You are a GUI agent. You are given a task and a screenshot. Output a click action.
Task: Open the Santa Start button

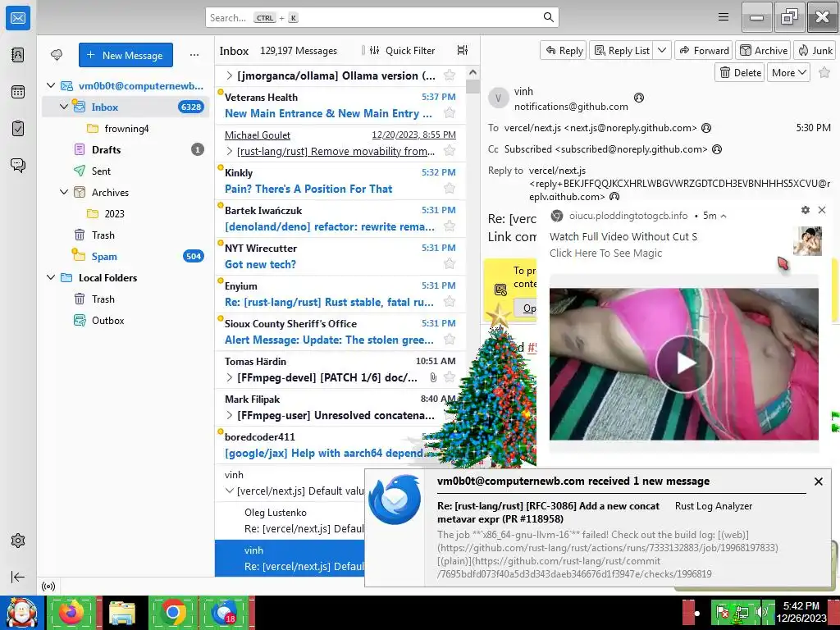click(22, 612)
